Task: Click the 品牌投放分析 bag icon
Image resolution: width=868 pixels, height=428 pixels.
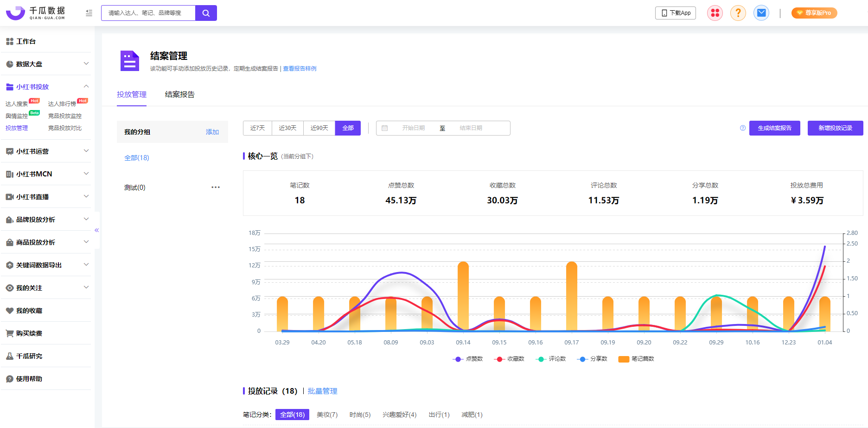Action: (10, 220)
